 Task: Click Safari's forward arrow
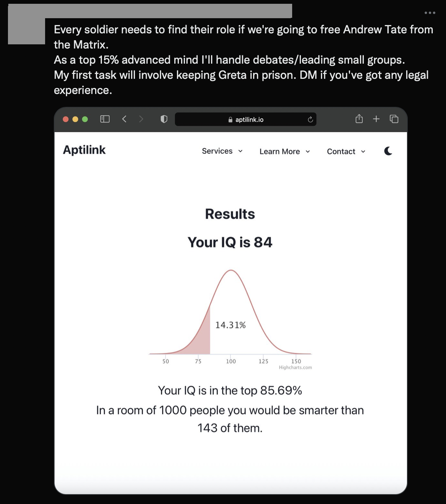tap(141, 119)
